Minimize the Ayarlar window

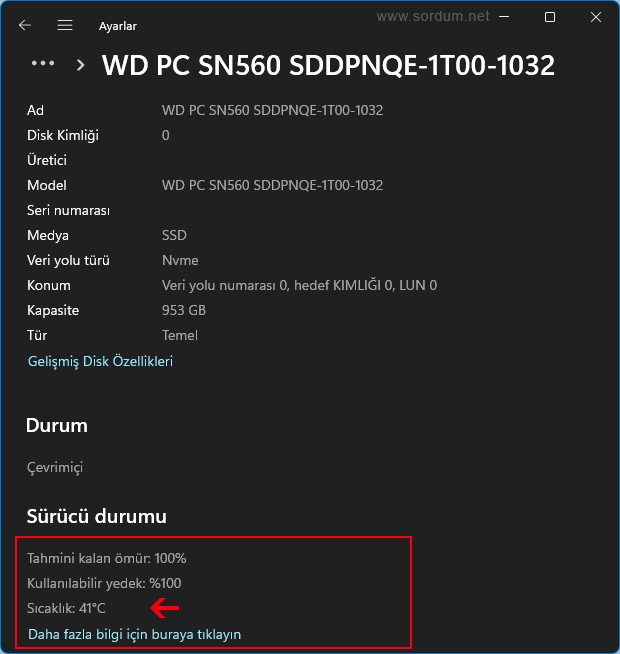(x=504, y=17)
